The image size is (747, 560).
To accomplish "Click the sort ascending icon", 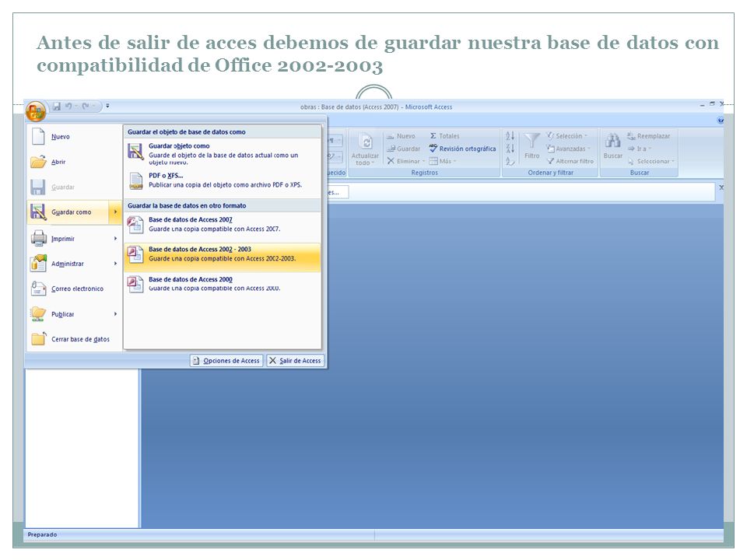I will click(x=510, y=136).
